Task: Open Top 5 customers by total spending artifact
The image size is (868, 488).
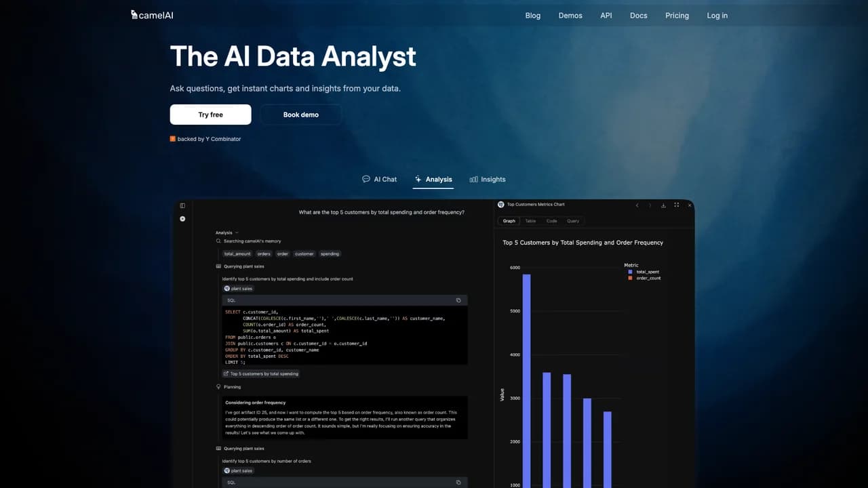Action: pos(261,373)
